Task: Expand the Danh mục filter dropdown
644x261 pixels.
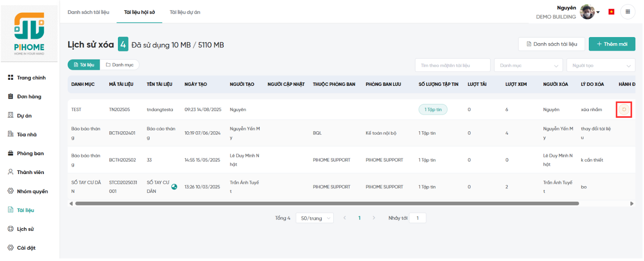Action: pos(528,65)
